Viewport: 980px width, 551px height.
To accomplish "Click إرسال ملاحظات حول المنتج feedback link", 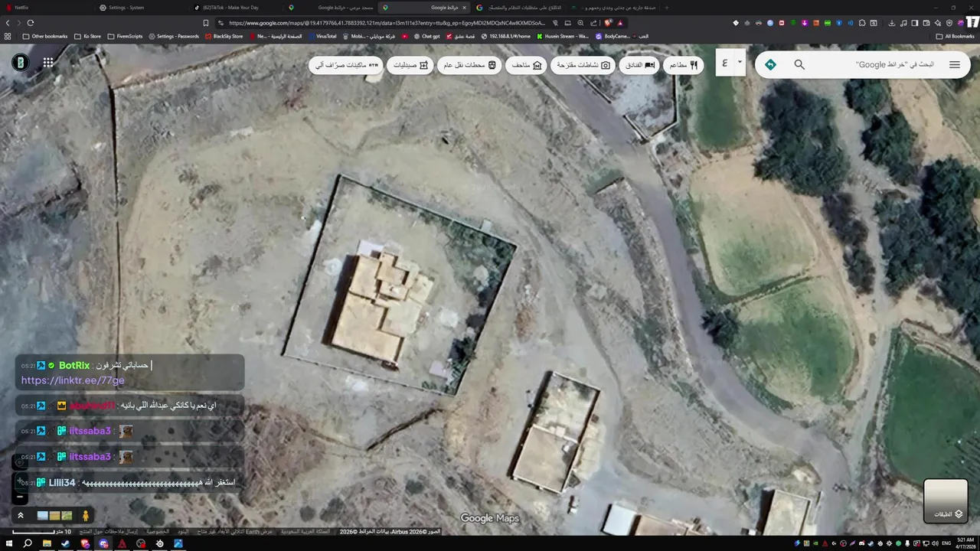I will pyautogui.click(x=109, y=531).
